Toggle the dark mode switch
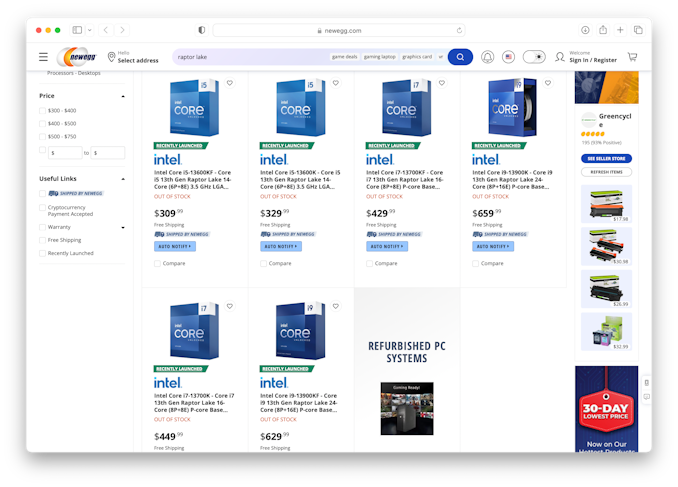The width and height of the screenshot is (678, 487). [534, 57]
